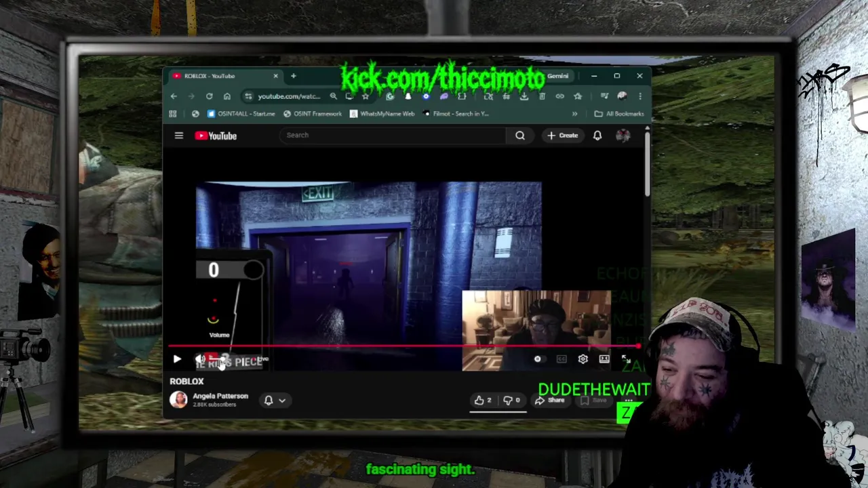Open the media controls toolbar icon

tap(604, 96)
